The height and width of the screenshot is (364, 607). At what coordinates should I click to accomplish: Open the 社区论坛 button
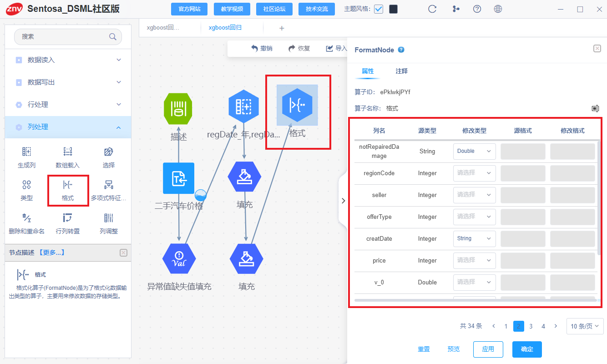[274, 9]
